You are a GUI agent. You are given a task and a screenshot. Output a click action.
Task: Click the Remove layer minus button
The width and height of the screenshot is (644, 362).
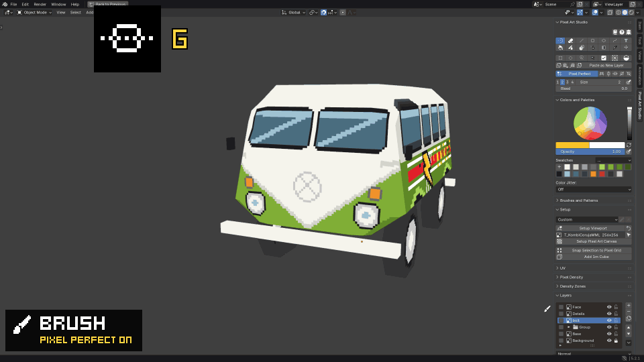(629, 312)
